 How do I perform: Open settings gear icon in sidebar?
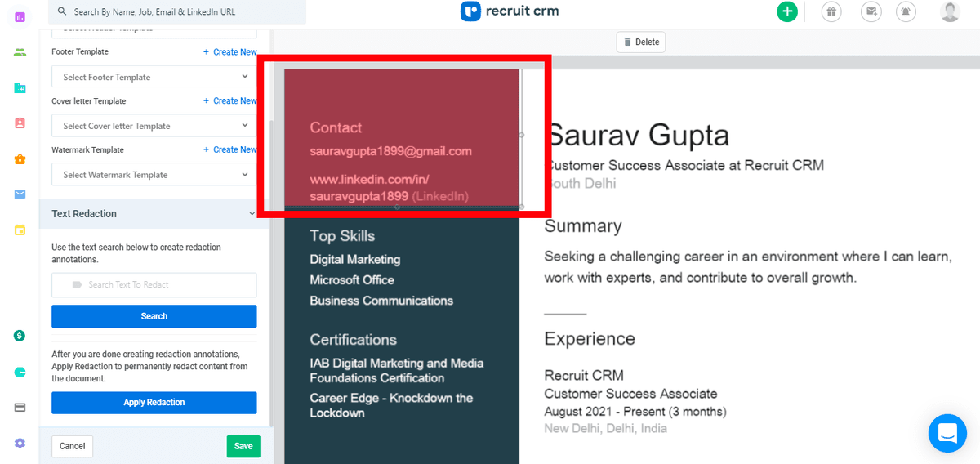[x=20, y=443]
